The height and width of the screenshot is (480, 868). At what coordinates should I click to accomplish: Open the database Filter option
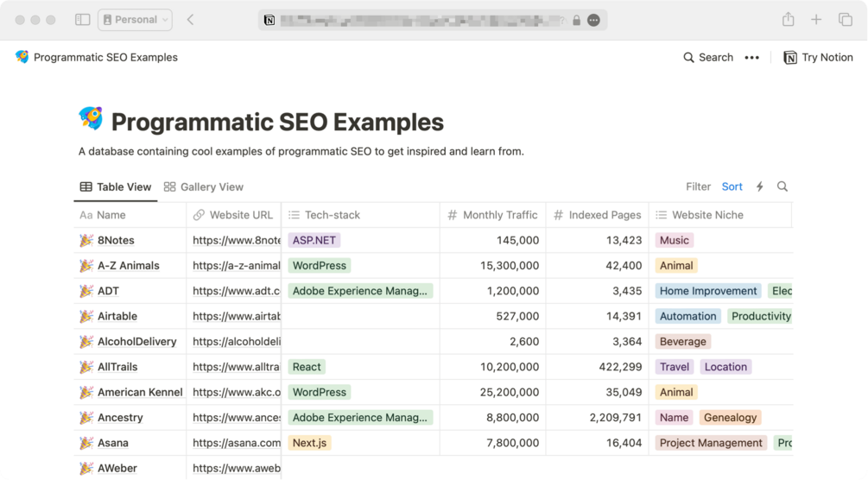(x=698, y=186)
